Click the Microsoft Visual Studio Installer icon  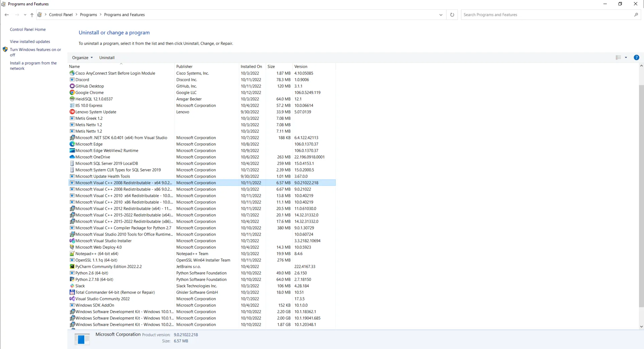tap(72, 241)
